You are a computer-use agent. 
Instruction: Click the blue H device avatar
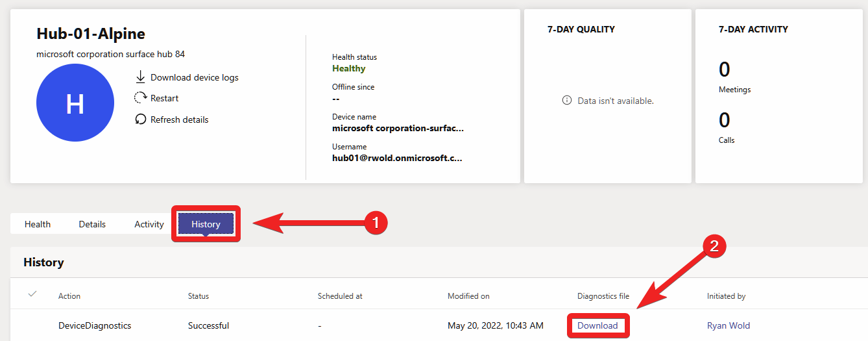[x=75, y=103]
